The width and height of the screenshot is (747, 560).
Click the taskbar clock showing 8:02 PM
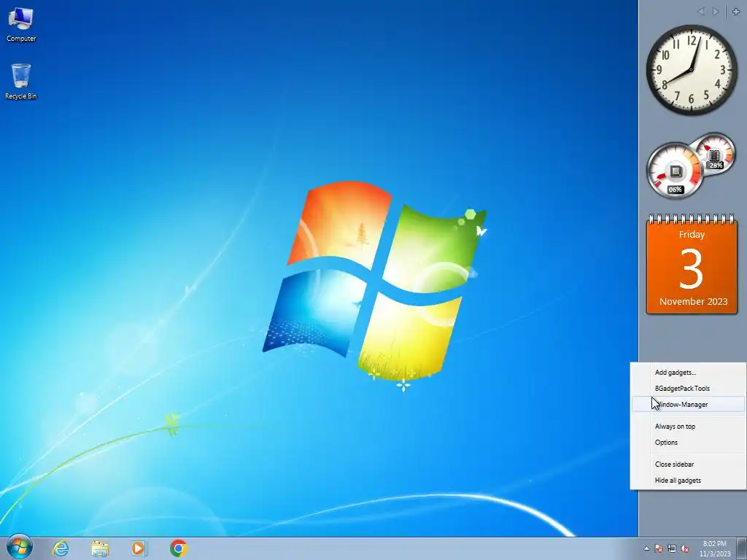pyautogui.click(x=715, y=548)
